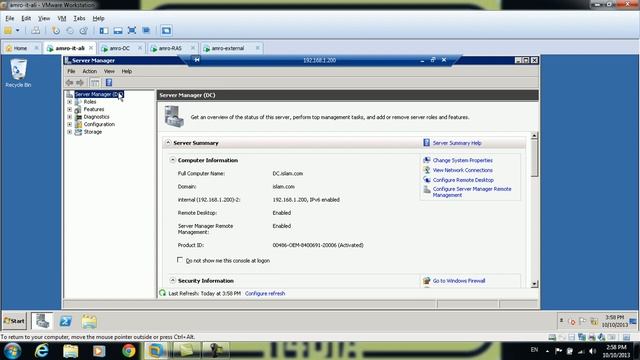
Task: Open Server Manager Action menu
Action: (x=89, y=71)
